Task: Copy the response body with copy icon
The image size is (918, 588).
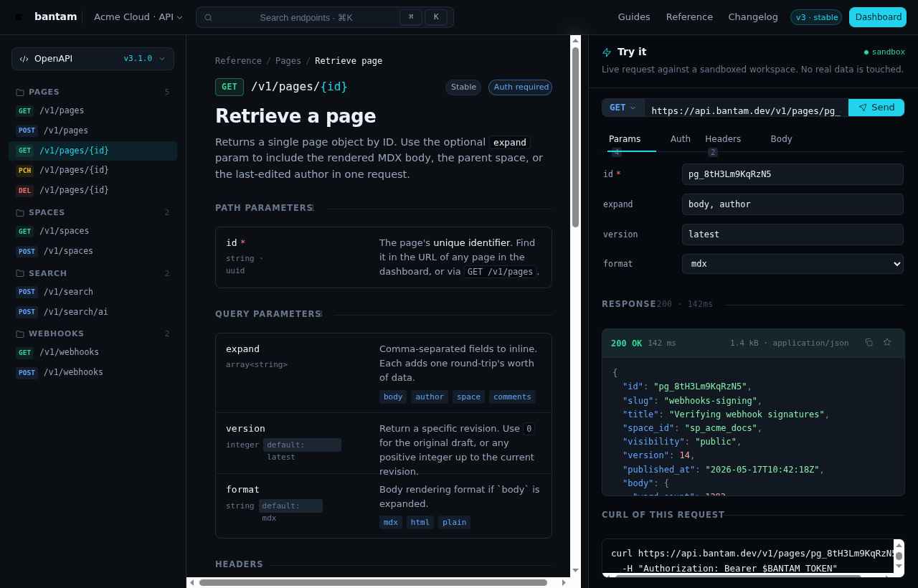Action: pyautogui.click(x=869, y=343)
